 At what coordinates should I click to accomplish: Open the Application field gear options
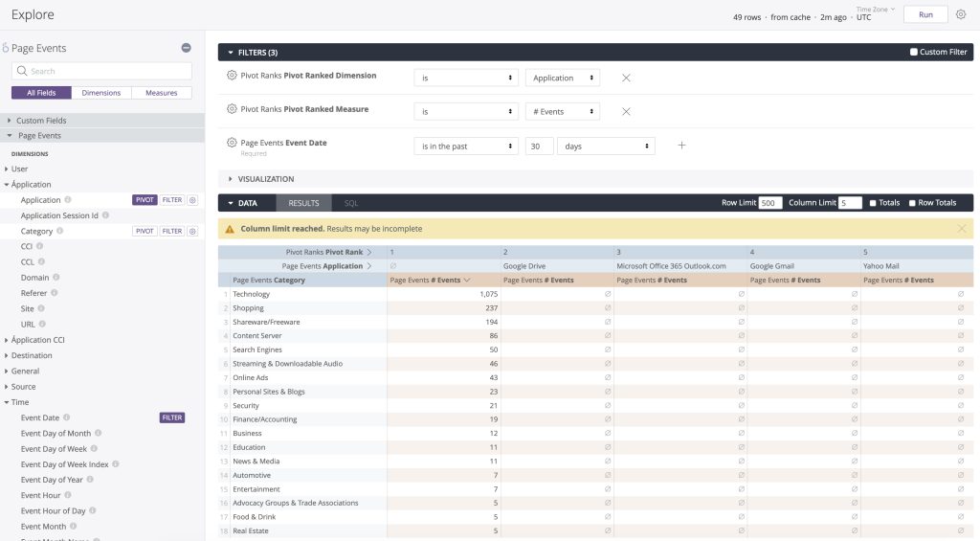(x=192, y=200)
